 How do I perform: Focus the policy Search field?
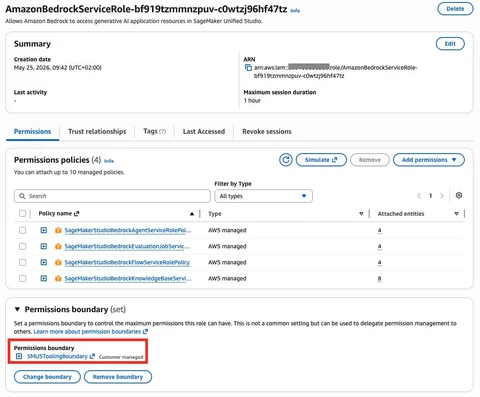click(x=112, y=196)
